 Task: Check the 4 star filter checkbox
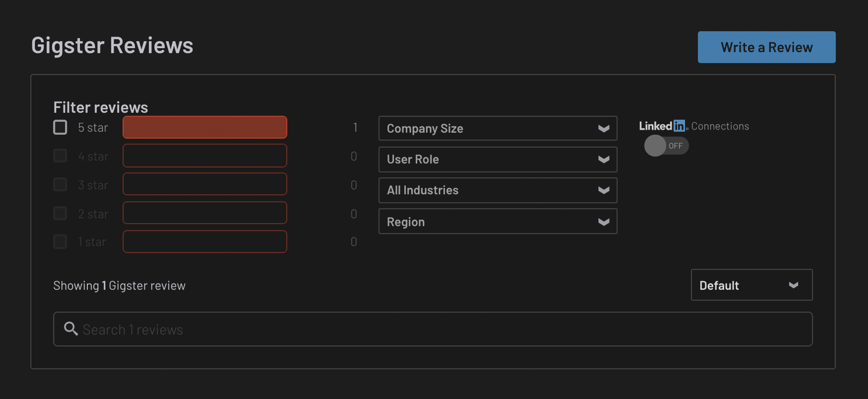pos(60,156)
